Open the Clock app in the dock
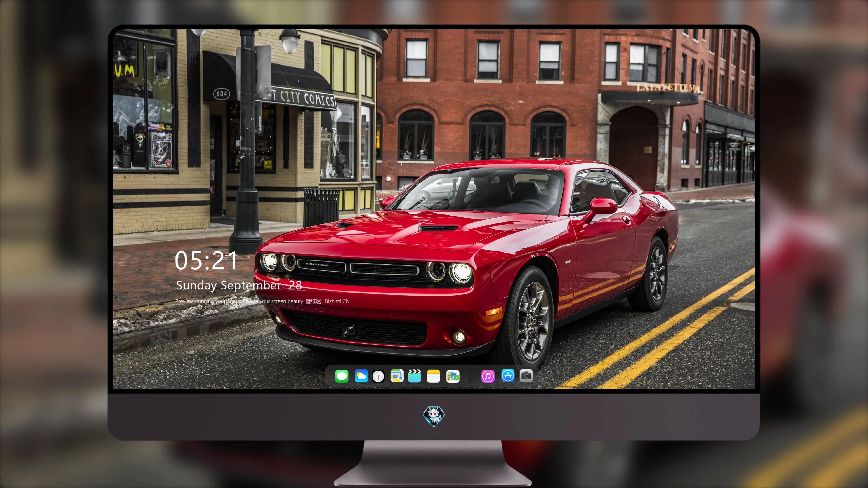This screenshot has width=868, height=488. (x=378, y=376)
